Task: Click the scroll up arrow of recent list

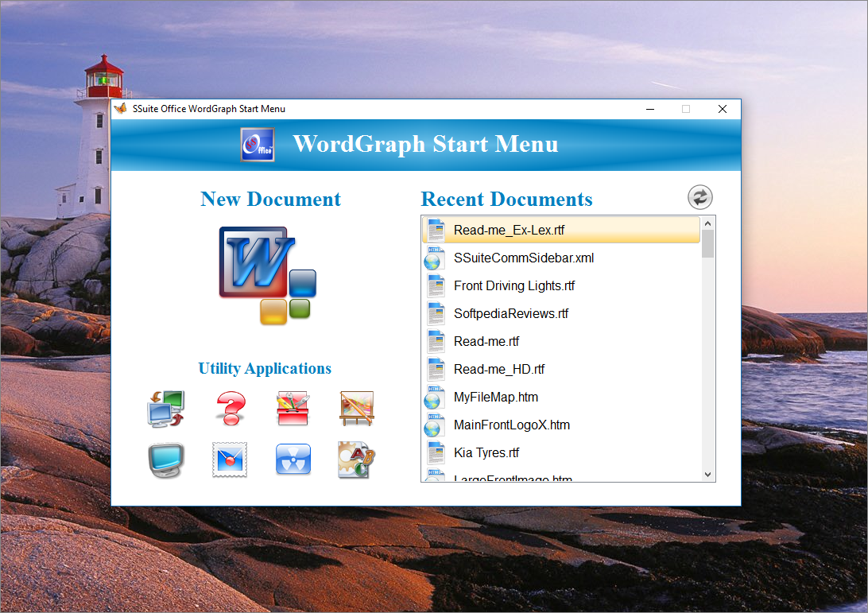Action: click(x=708, y=223)
